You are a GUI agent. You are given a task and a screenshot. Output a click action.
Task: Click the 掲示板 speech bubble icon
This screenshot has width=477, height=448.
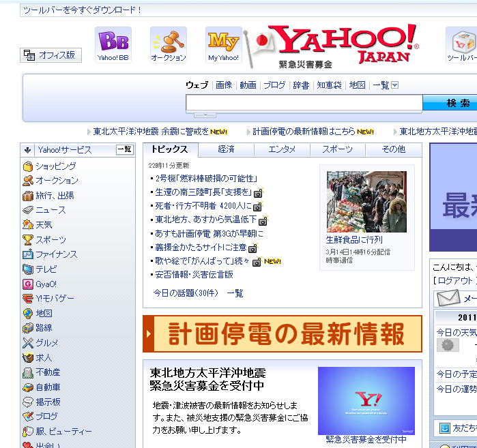(x=28, y=402)
